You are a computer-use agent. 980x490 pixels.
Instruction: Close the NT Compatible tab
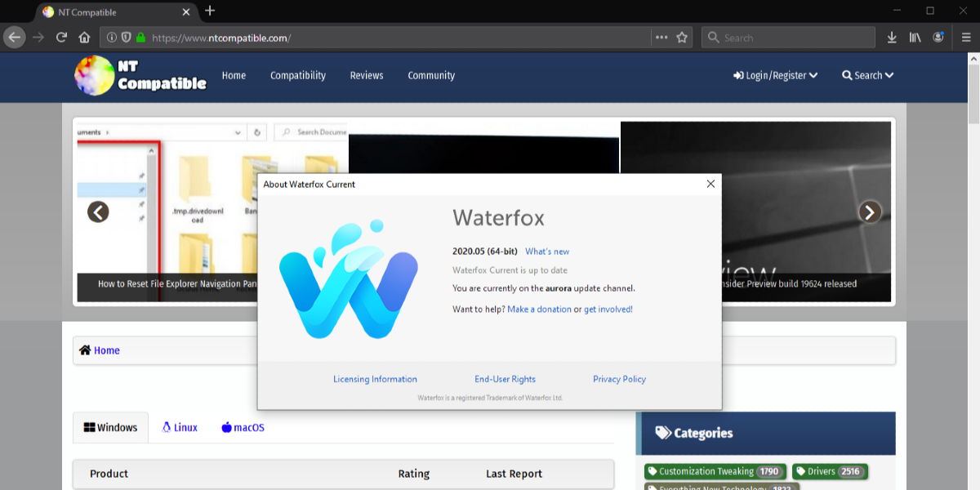click(x=186, y=12)
